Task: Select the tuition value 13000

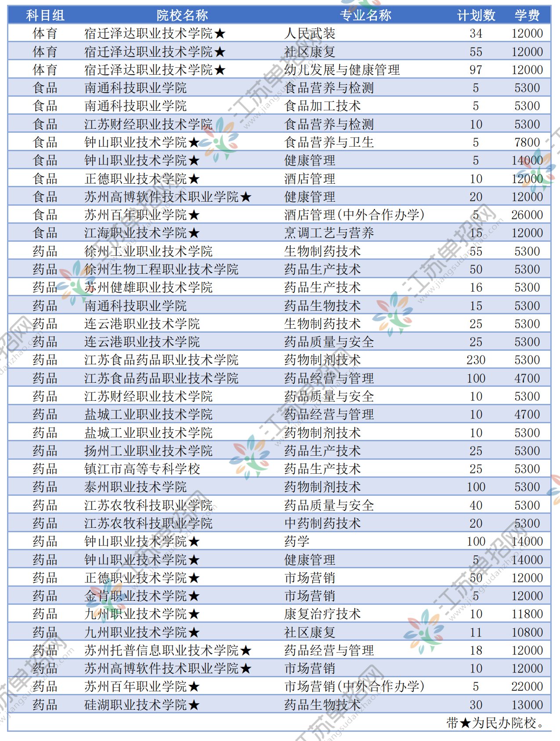Action: pos(527,705)
